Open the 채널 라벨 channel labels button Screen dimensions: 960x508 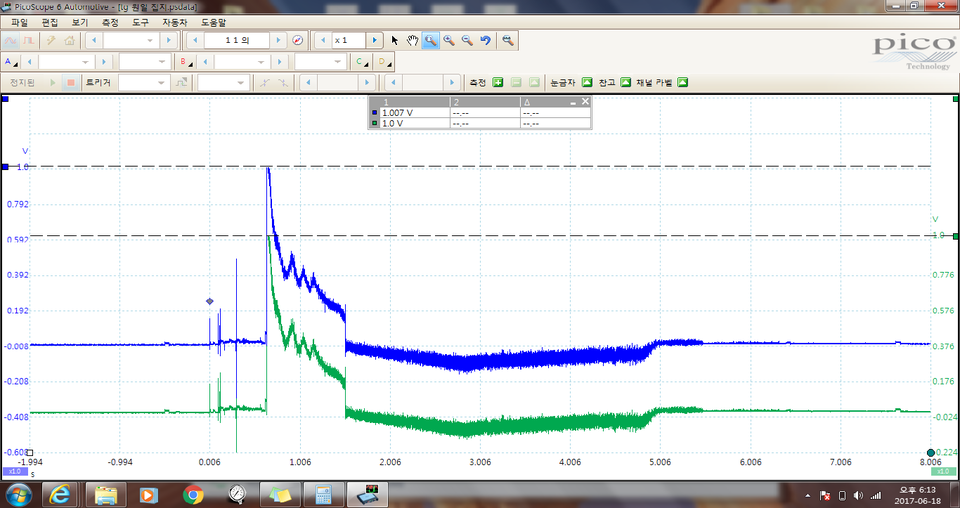point(683,83)
